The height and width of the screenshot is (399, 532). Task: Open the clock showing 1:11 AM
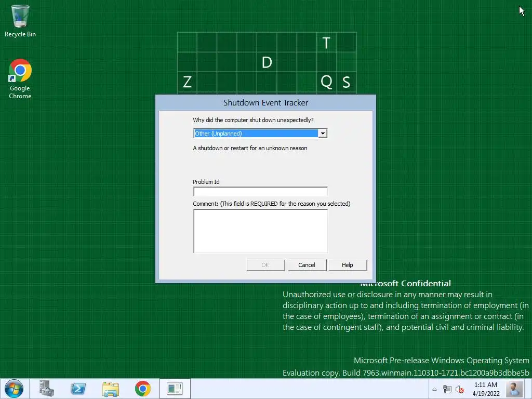point(486,389)
